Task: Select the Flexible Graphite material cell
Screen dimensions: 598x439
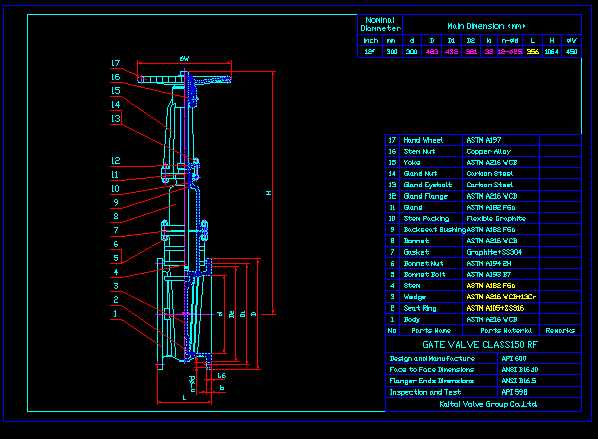Action: coord(496,219)
